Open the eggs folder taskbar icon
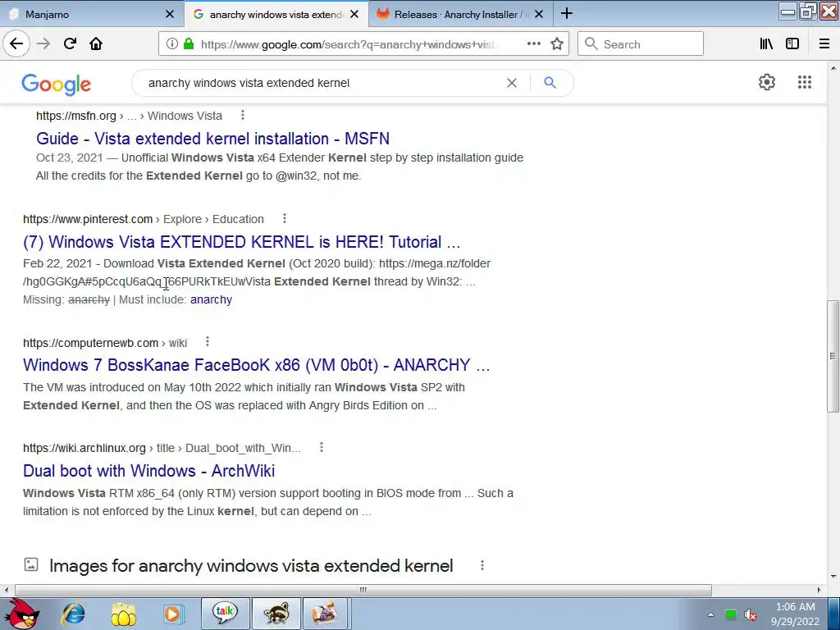840x630 pixels. click(x=124, y=614)
